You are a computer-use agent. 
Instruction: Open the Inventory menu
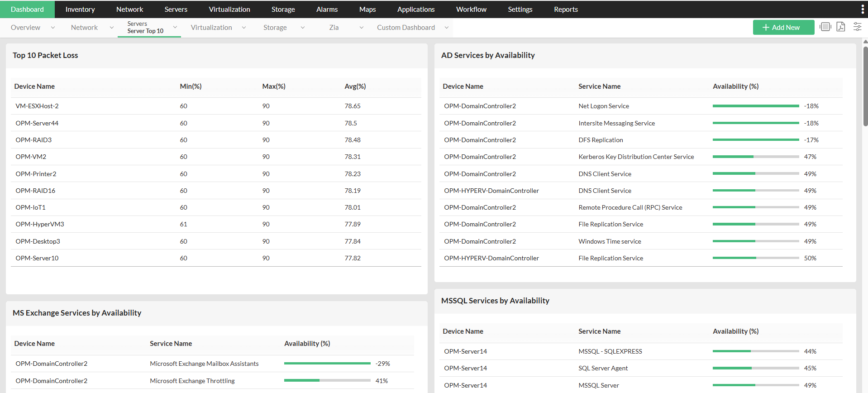tap(80, 10)
